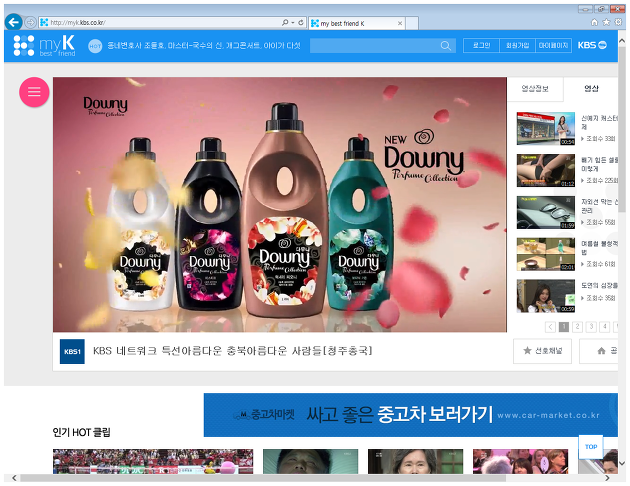Viewport: 630px width, 486px height.
Task: Go to page 2 of video list
Action: click(x=577, y=327)
